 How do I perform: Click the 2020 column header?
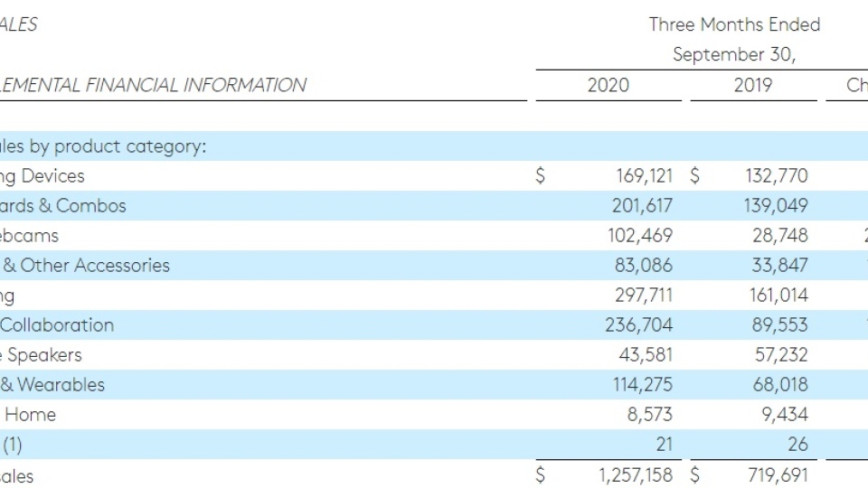point(608,85)
